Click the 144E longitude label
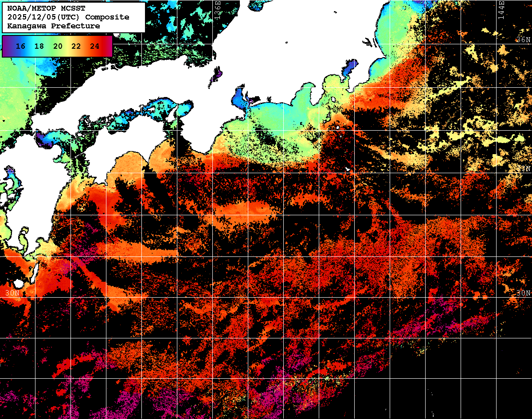 click(x=501, y=10)
